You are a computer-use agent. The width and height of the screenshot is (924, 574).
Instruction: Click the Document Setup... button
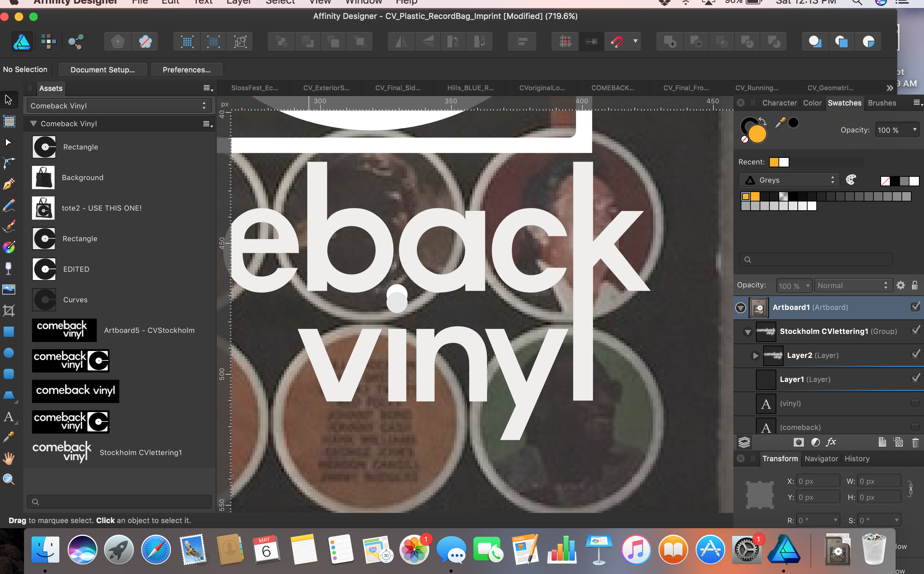pyautogui.click(x=103, y=69)
